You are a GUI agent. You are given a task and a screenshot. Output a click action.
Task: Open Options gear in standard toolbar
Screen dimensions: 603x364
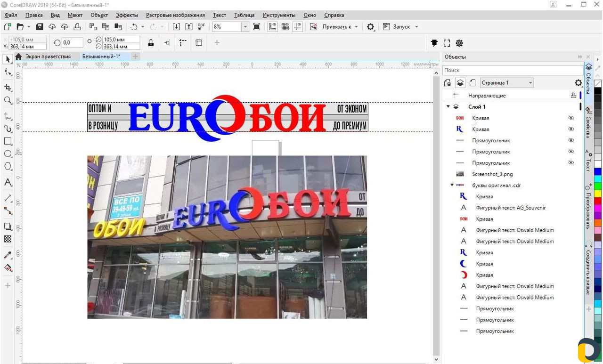pyautogui.click(x=371, y=27)
